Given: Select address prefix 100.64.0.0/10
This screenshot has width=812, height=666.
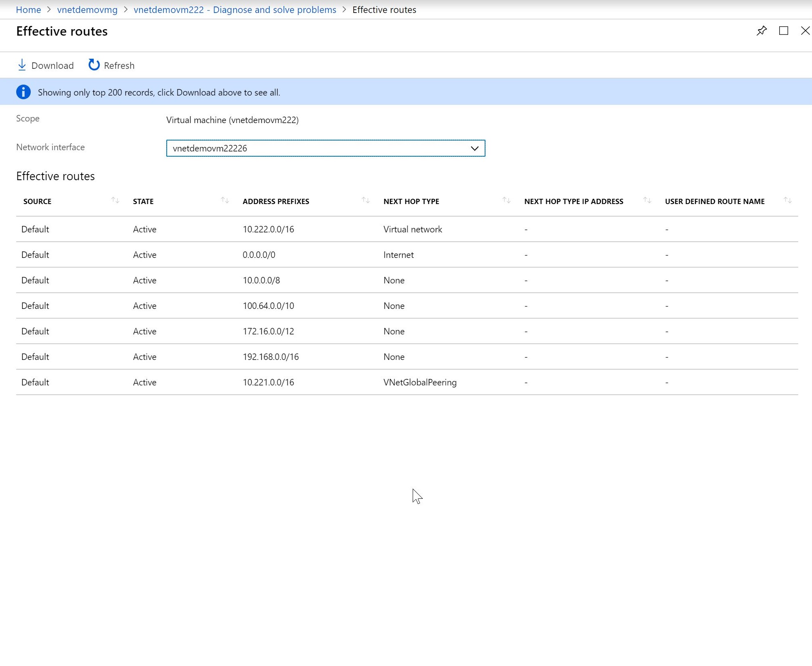Looking at the screenshot, I should tap(269, 306).
